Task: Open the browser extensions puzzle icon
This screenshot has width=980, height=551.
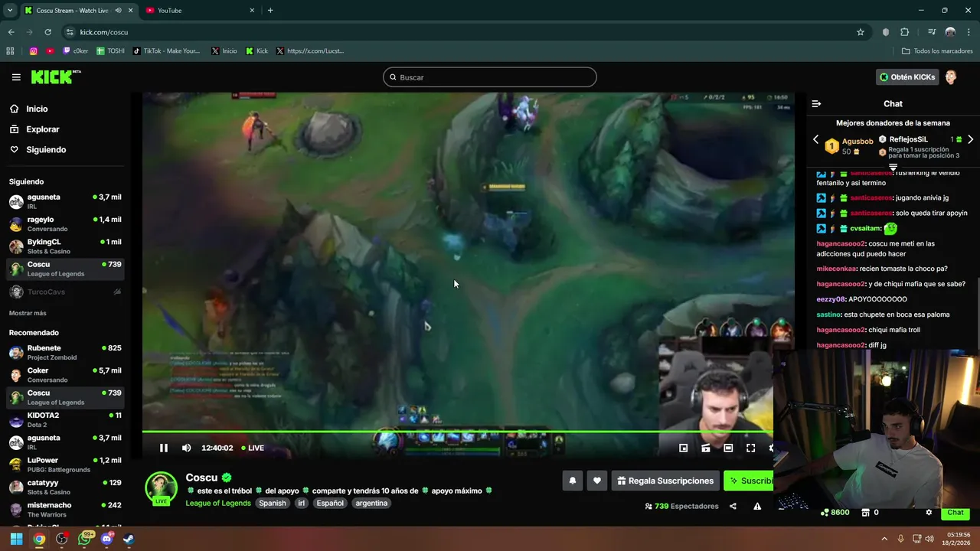Action: click(x=904, y=32)
